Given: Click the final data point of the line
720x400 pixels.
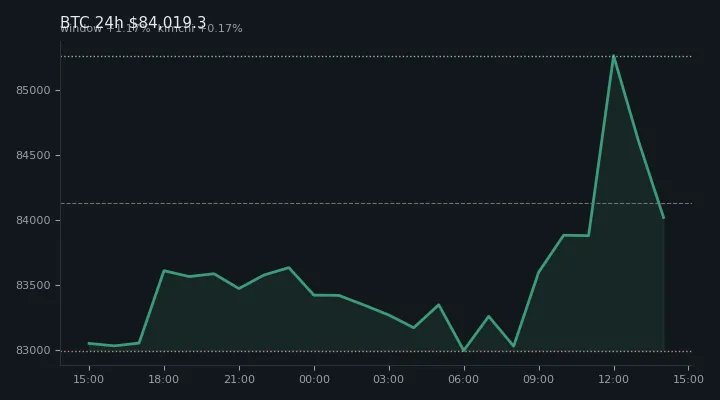Looking at the screenshot, I should (x=664, y=218).
